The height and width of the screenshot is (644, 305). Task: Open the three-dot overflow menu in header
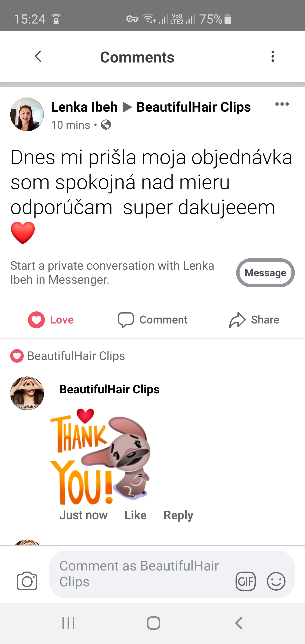click(x=273, y=57)
